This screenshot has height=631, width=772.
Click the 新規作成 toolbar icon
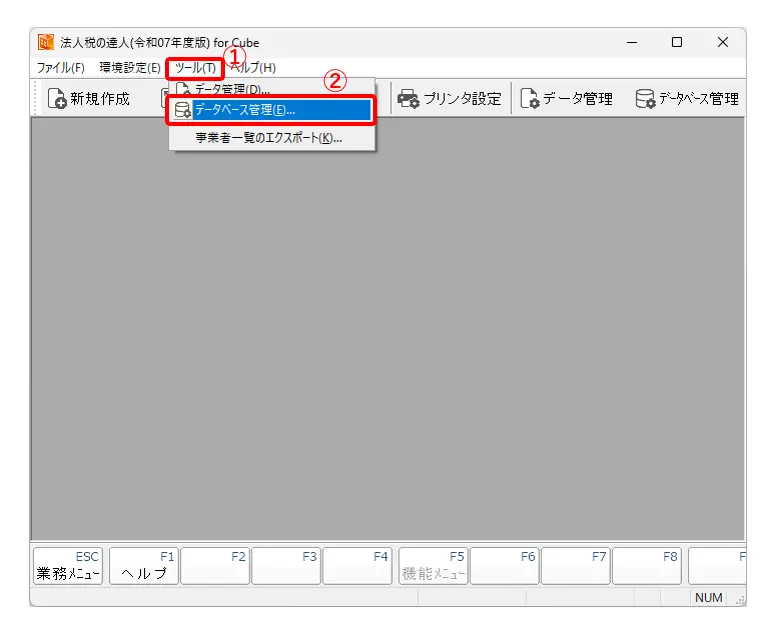pyautogui.click(x=58, y=99)
